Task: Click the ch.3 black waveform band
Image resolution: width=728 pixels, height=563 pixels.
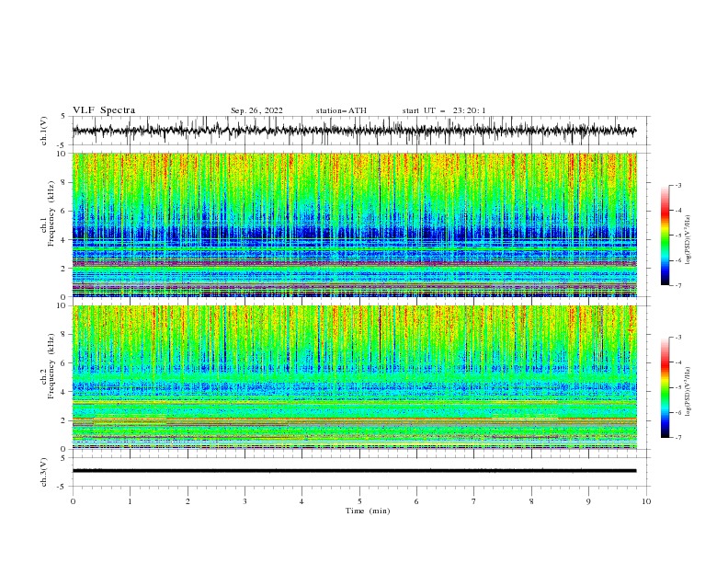Action: pyautogui.click(x=354, y=471)
